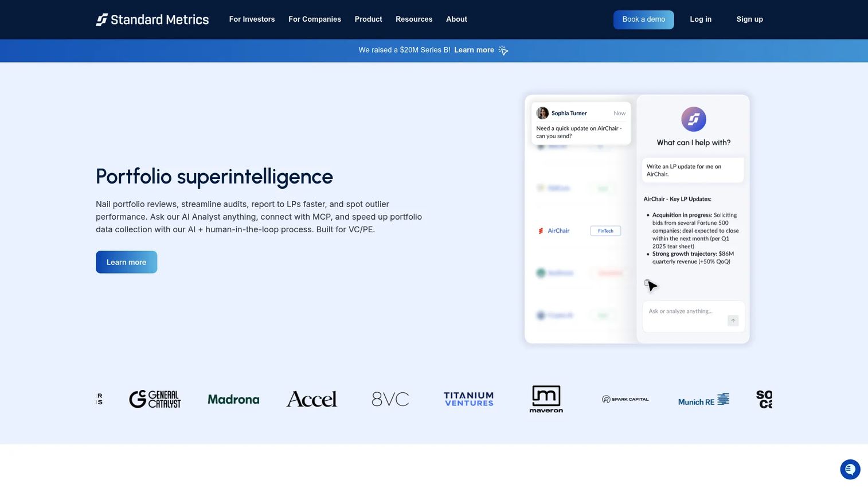Open the Product menu
The height and width of the screenshot is (488, 868).
tap(369, 19)
